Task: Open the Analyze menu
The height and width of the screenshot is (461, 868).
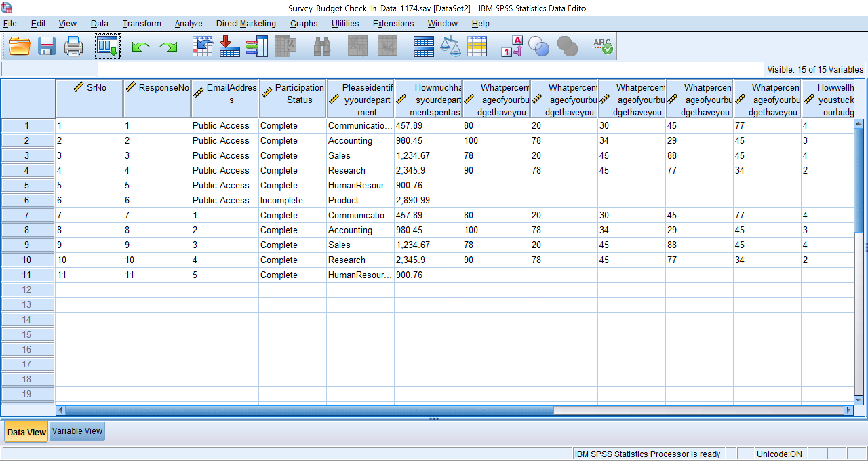Action: click(x=189, y=24)
